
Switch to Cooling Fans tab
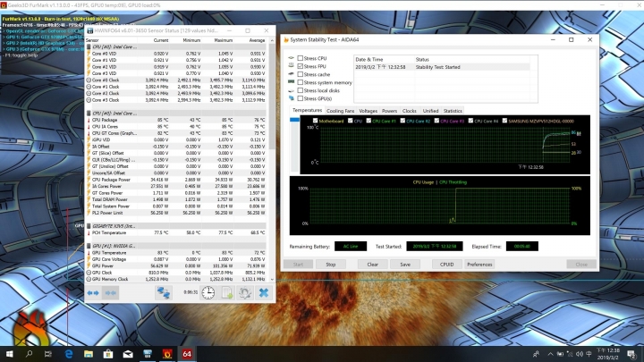tap(340, 111)
